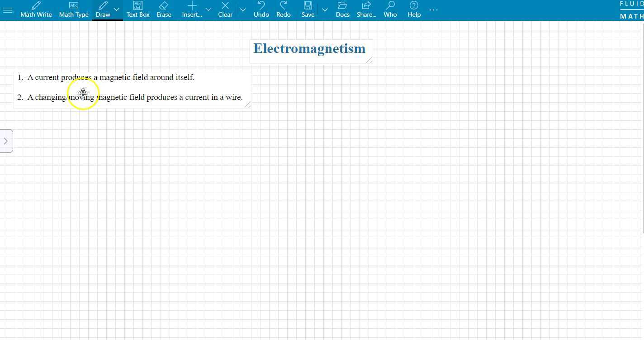
Task: Clear the whiteboard canvas
Action: coord(225,9)
